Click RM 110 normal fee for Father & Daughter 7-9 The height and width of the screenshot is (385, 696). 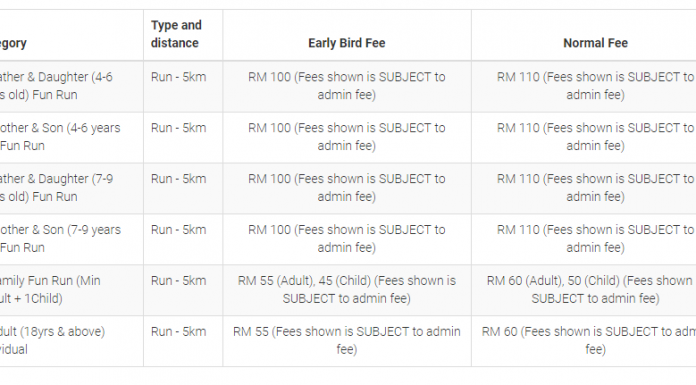pyautogui.click(x=595, y=188)
